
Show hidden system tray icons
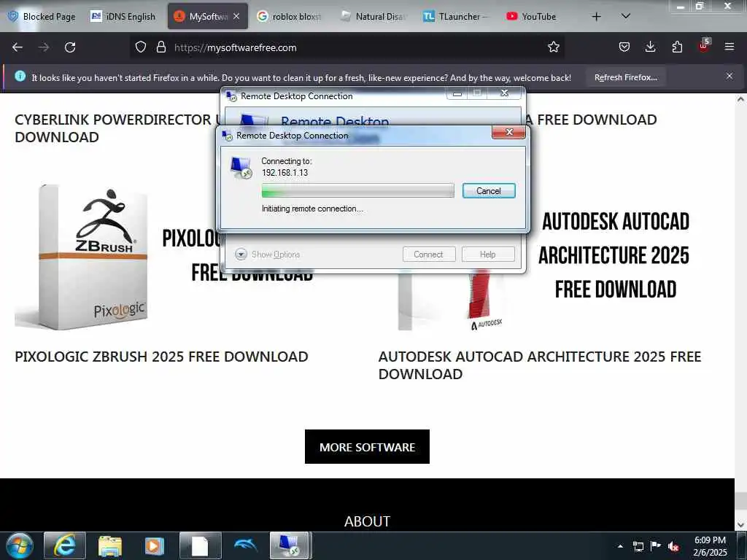[620, 546]
